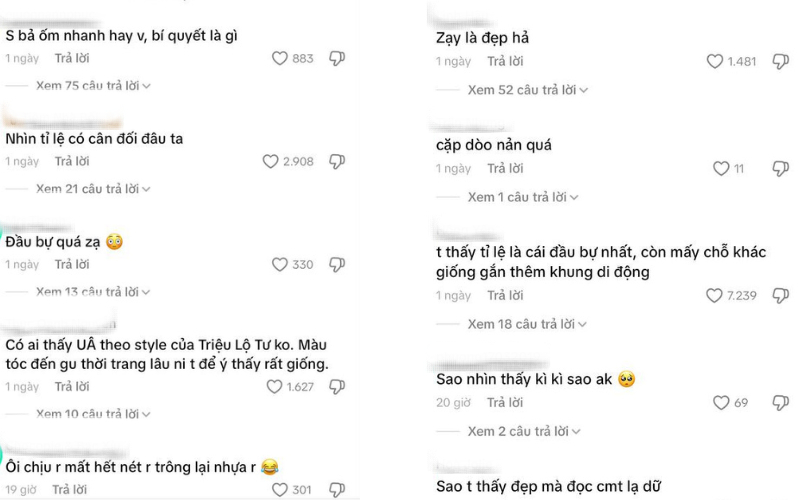
Task: Dislike the 'Sao nhìn thấy kì kì' comment
Action: click(781, 403)
